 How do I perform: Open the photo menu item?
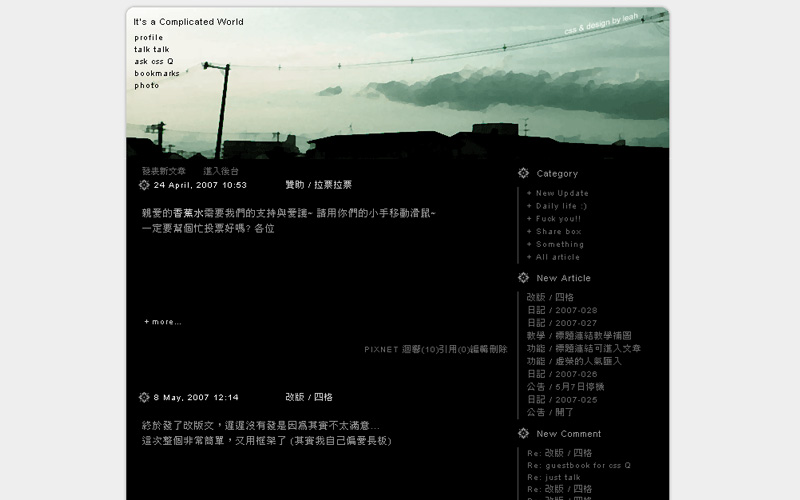tap(146, 86)
